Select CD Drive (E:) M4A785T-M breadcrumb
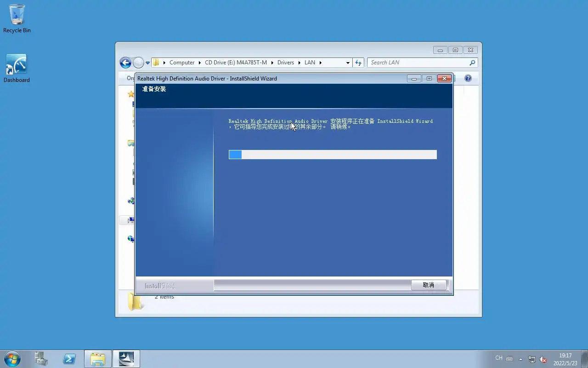 [236, 63]
